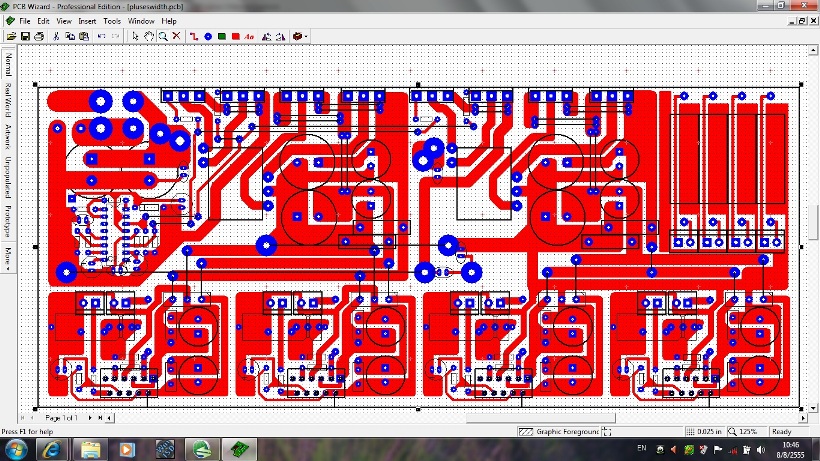The width and height of the screenshot is (820, 461).
Task: Select the Pan hand tool
Action: (x=149, y=36)
